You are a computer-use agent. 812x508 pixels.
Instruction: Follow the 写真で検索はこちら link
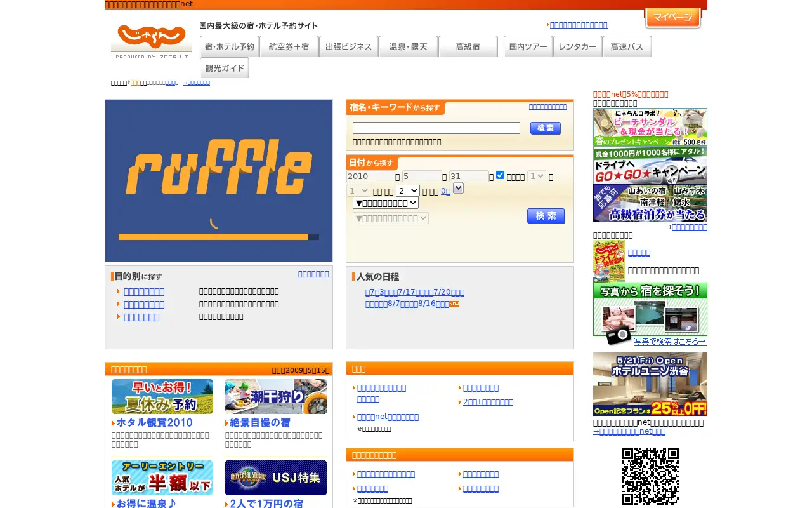[670, 342]
